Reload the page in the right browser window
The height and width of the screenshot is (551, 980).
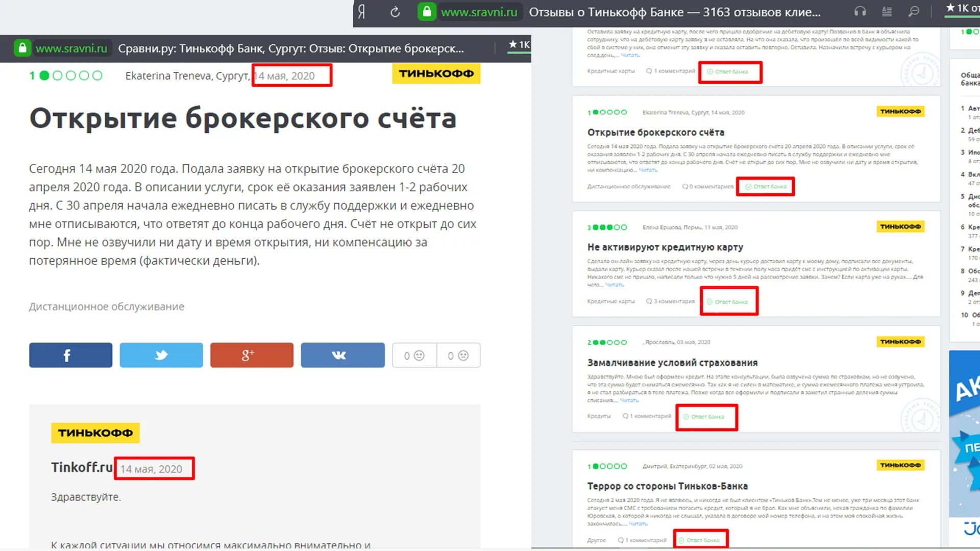[395, 12]
